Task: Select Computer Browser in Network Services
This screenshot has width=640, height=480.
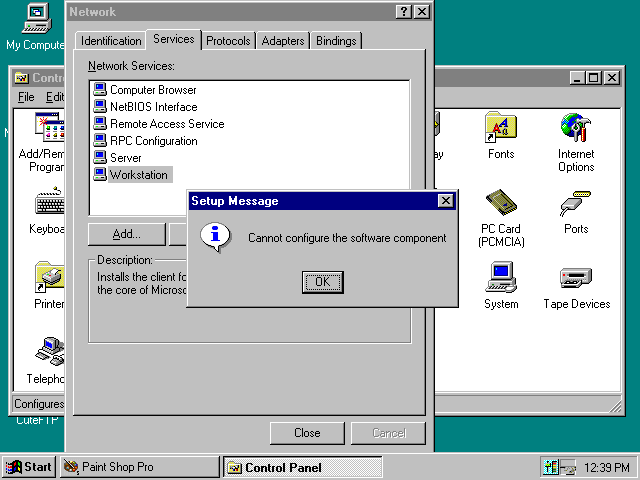Action: (153, 90)
